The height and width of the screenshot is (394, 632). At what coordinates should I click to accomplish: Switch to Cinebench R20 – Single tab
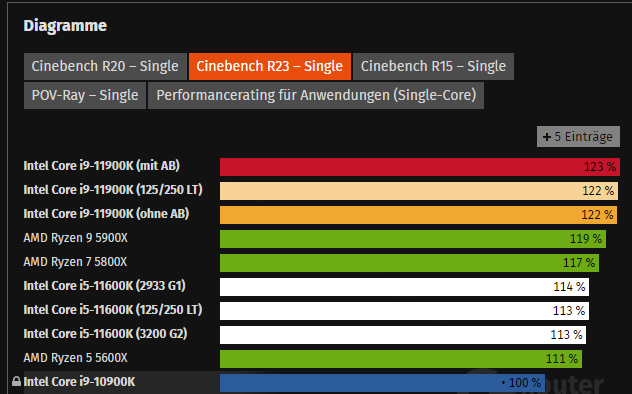105,66
